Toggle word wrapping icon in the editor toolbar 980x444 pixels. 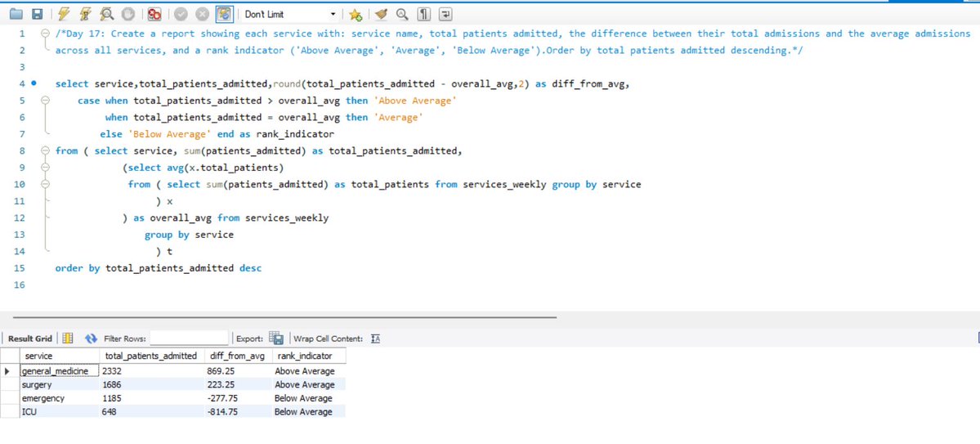[445, 14]
